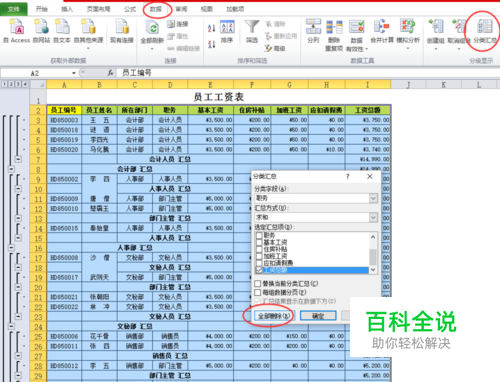Show outline level 2 rows
The image size is (500, 382).
point(11,84)
